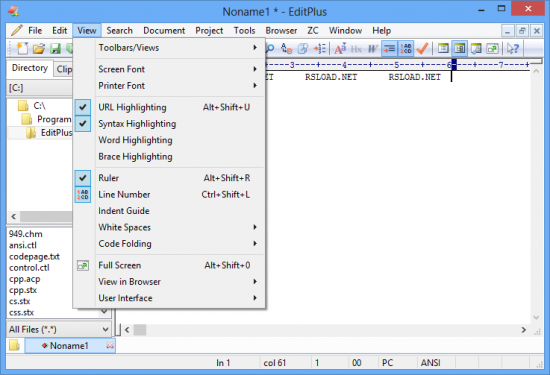Open the Project menu
Image resolution: width=550 pixels, height=375 pixels.
pyautogui.click(x=209, y=31)
